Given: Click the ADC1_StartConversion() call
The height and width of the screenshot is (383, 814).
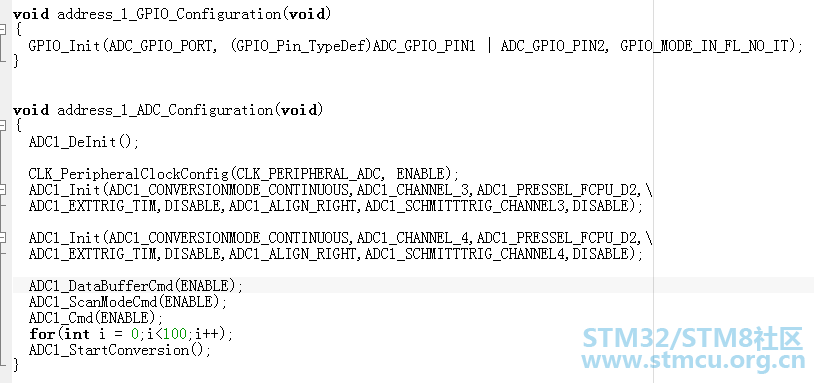Looking at the screenshot, I should [x=120, y=350].
